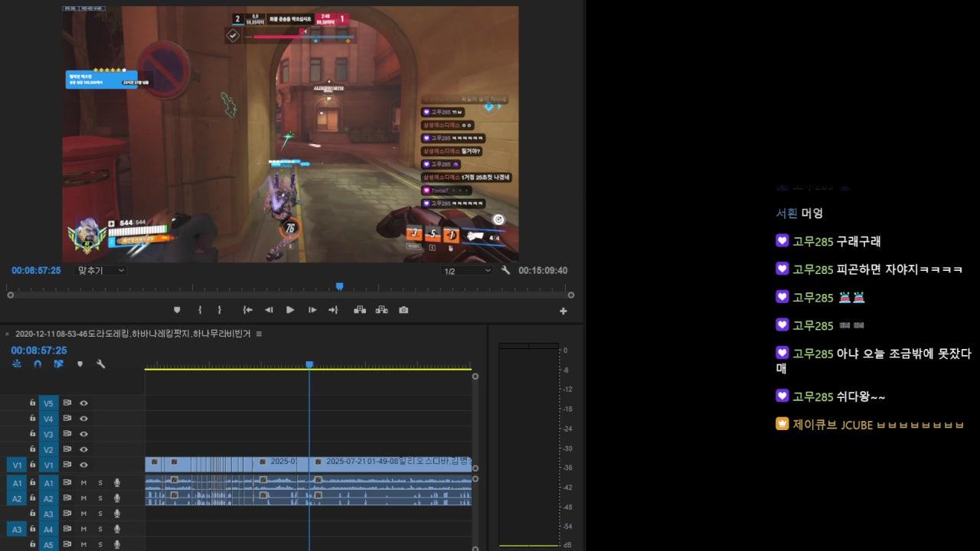Viewport: 980px width, 551px height.
Task: Step forward one frame
Action: coord(312,310)
